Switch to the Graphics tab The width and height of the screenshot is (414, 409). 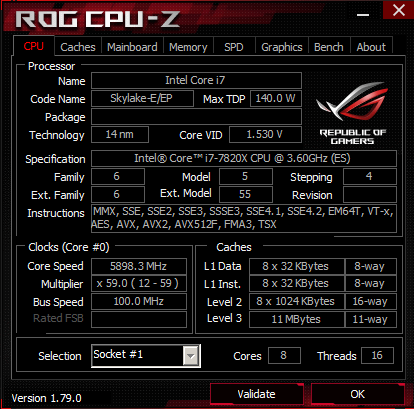coord(282,47)
